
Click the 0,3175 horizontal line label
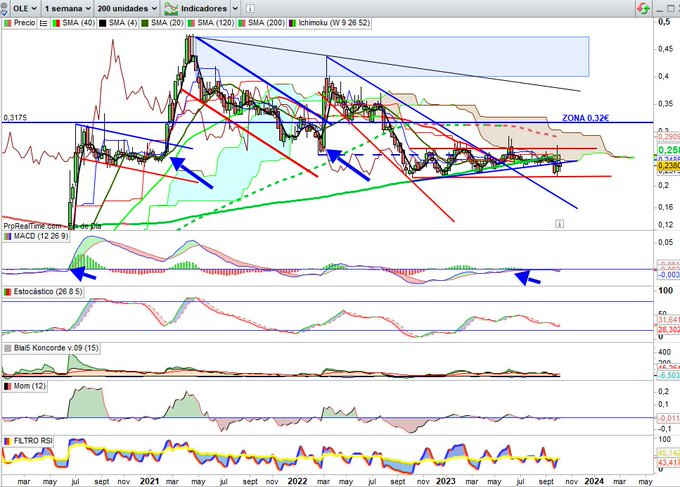[x=15, y=118]
